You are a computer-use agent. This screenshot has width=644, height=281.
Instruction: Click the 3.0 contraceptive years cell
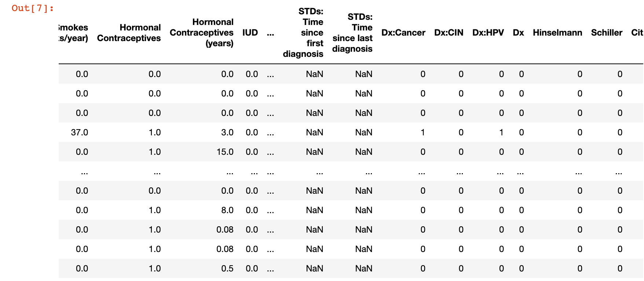coord(227,132)
